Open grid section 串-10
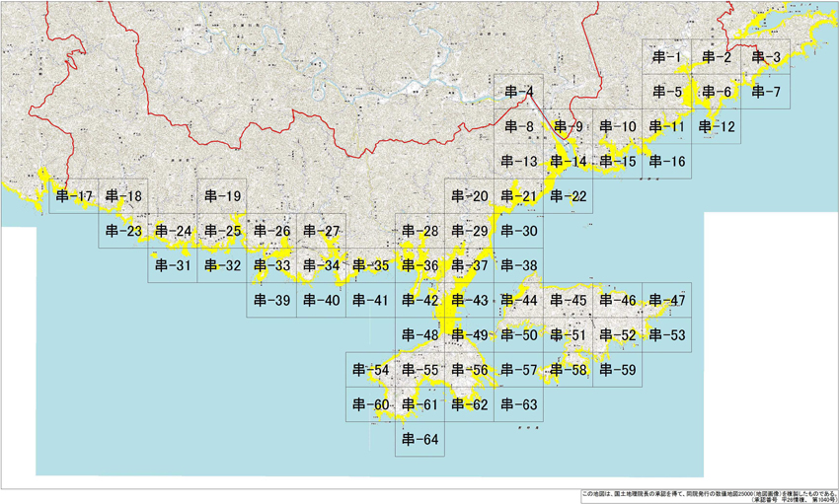 (618, 126)
